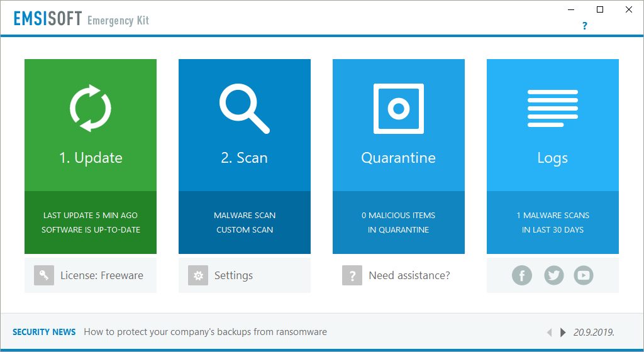Show previous security news item
644x352 pixels.
[549, 333]
